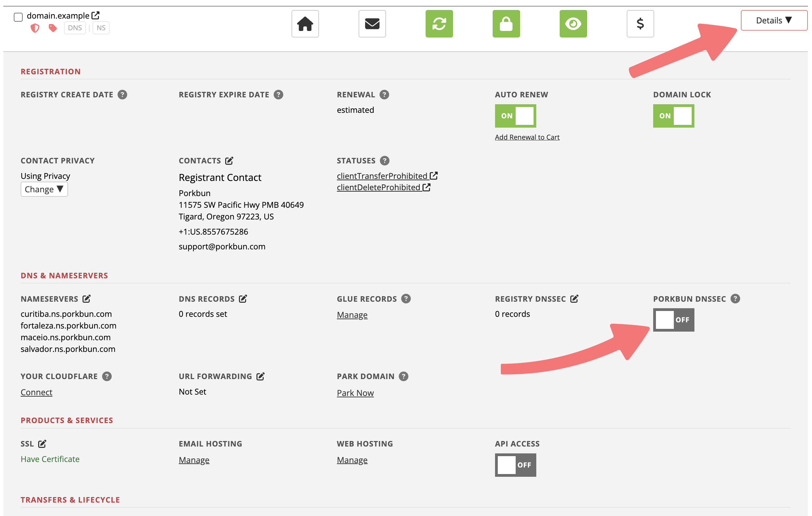This screenshot has width=812, height=516.
Task: Click Add Renewal to Cart link
Action: 527,137
